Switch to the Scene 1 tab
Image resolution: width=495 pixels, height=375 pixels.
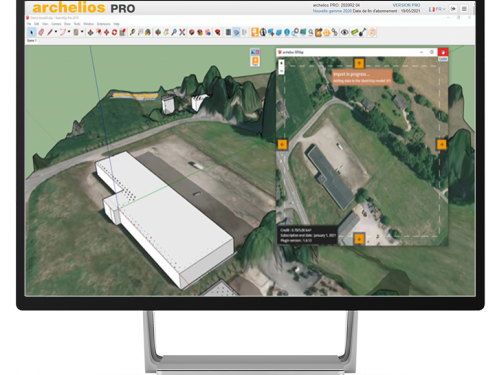pos(32,40)
